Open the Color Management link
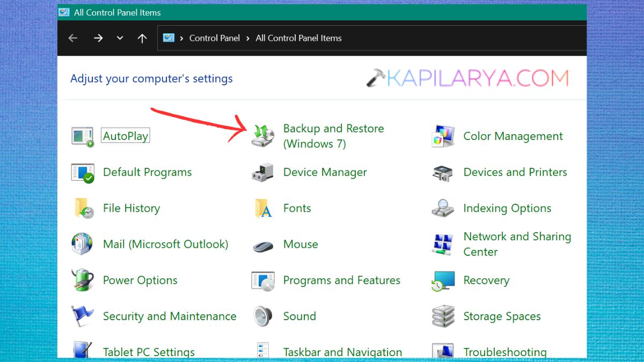The height and width of the screenshot is (362, 644). 513,136
